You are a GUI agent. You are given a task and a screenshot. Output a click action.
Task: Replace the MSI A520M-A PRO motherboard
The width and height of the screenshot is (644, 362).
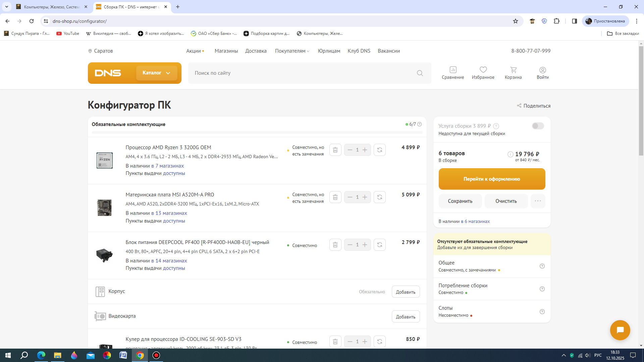click(379, 197)
